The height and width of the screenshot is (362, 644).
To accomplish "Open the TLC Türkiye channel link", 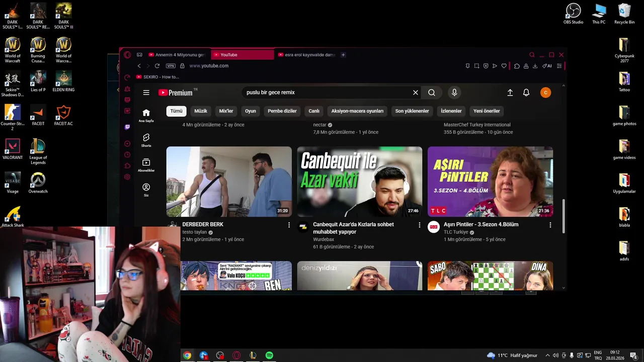I will (x=456, y=232).
